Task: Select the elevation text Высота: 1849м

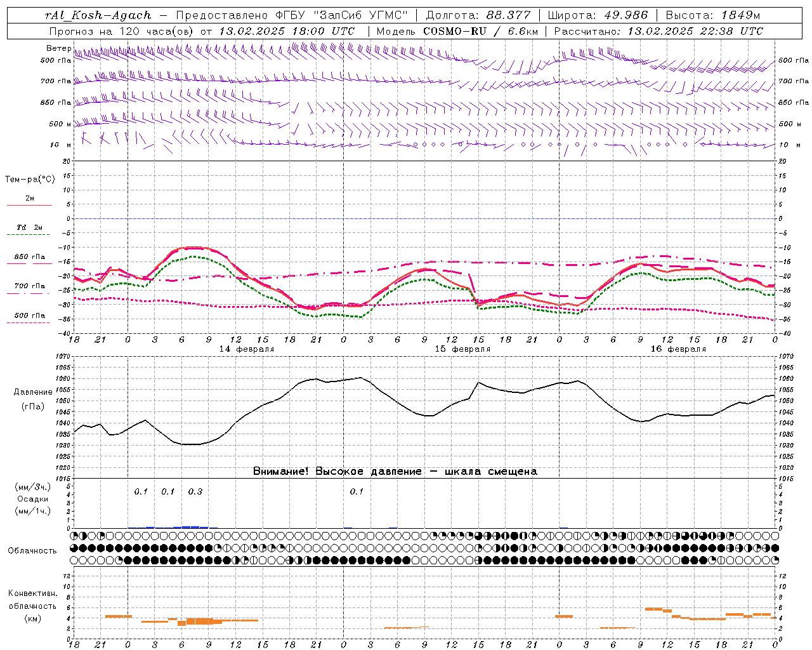Action: 712,15
